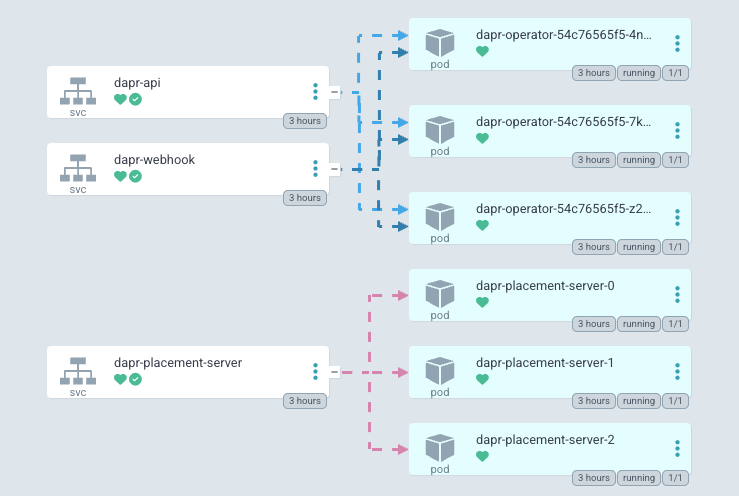The height and width of the screenshot is (496, 739).
Task: Click the dapr-placement-server-2 pod cube icon
Action: point(440,447)
